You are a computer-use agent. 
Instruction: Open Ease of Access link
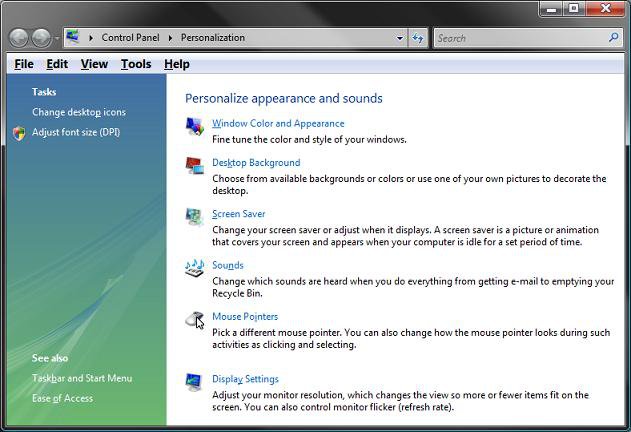click(62, 398)
